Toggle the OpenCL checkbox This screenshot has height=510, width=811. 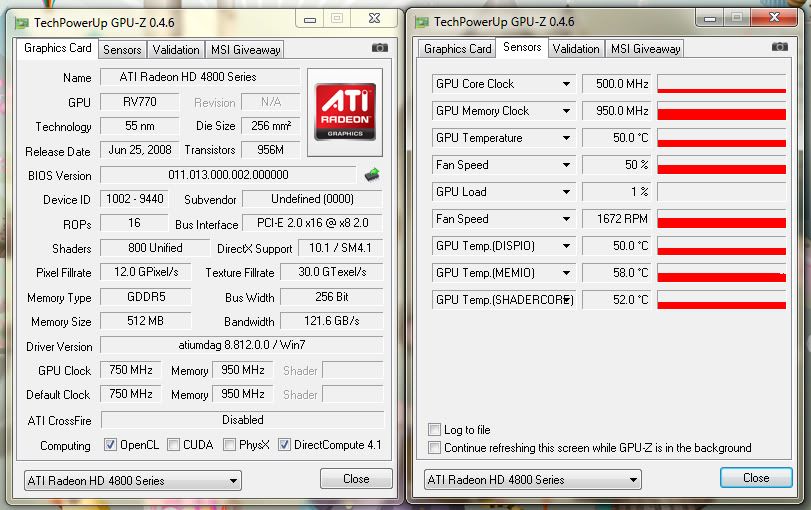(110, 444)
